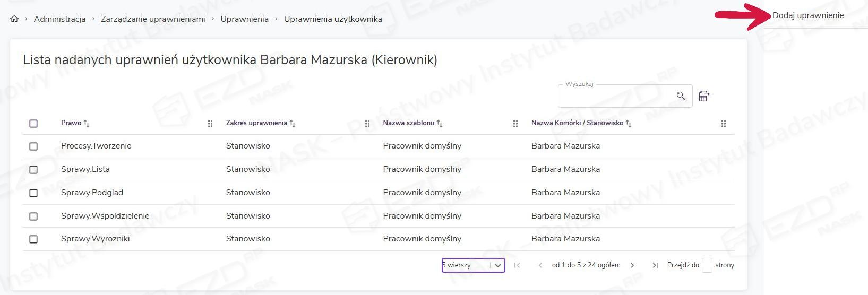The width and height of the screenshot is (868, 295).
Task: Click the search magnifier icon
Action: click(x=681, y=96)
